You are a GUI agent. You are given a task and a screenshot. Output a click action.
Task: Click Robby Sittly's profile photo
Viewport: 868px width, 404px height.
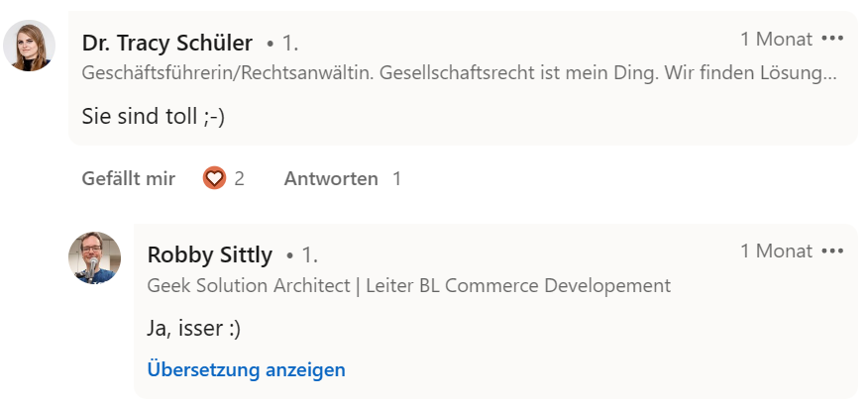(x=94, y=257)
